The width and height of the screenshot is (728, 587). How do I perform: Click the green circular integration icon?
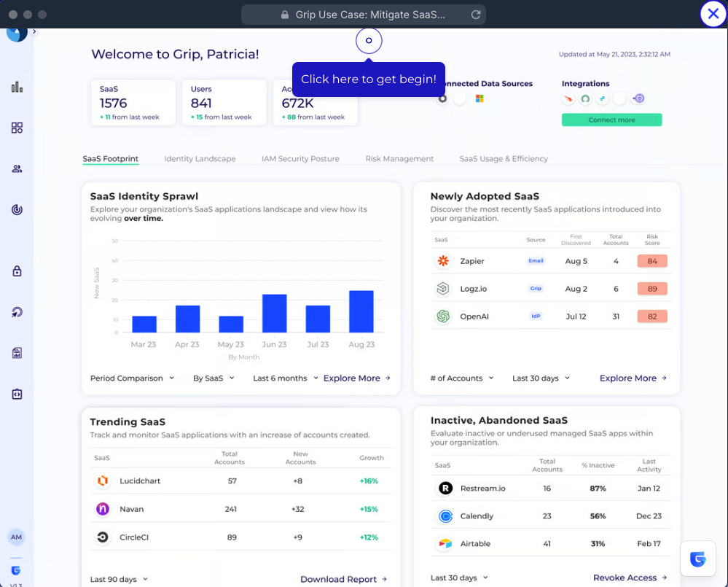tap(585, 98)
